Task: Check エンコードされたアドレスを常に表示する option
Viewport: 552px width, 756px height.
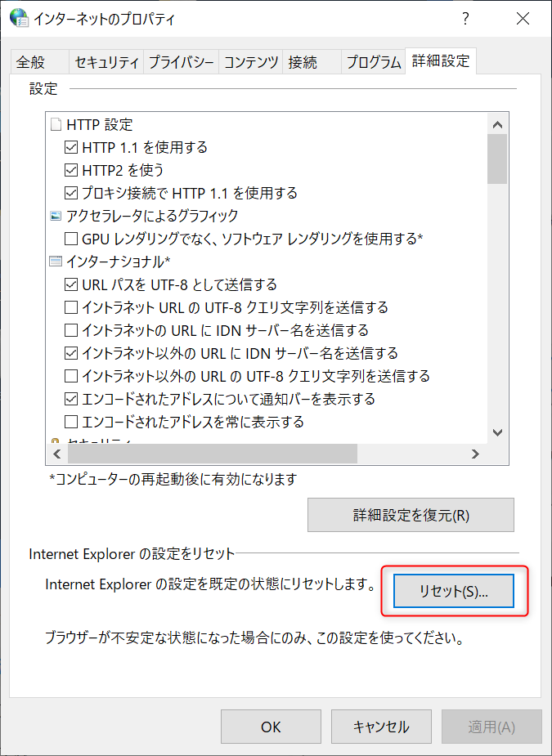Action: [x=71, y=423]
